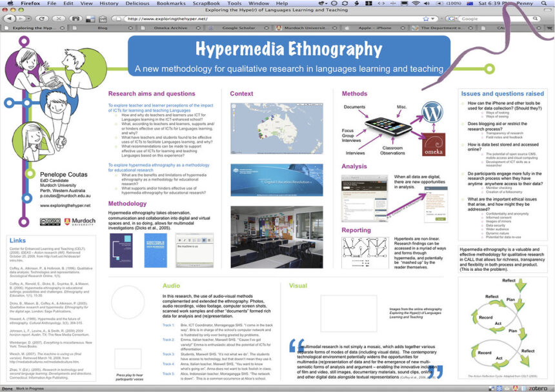Click the hypertext network diagram under Reporting
Screen dimensions: 555x392
pyautogui.click(x=365, y=253)
